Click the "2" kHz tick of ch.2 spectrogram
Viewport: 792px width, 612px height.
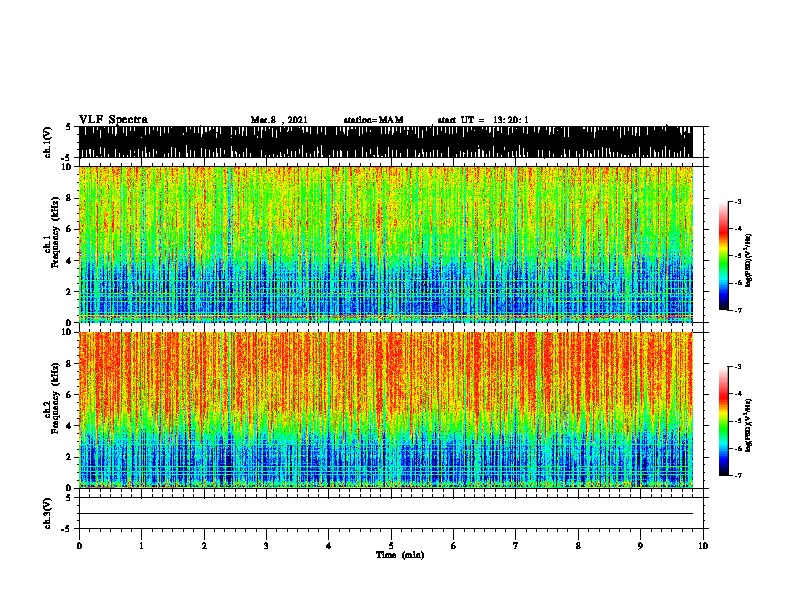pyautogui.click(x=70, y=457)
